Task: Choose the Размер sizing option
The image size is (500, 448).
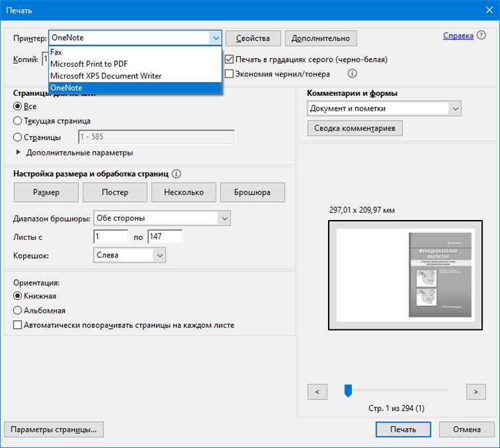Action: point(46,192)
